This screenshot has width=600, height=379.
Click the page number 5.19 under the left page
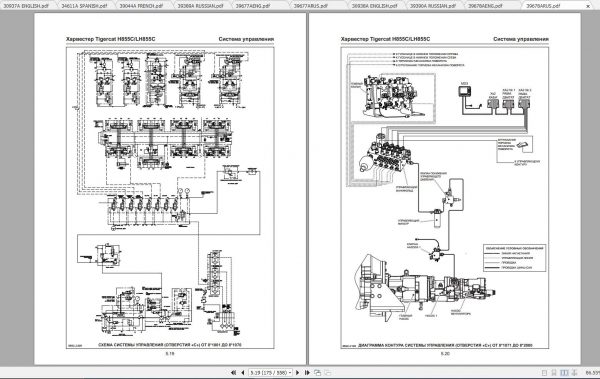(170, 354)
